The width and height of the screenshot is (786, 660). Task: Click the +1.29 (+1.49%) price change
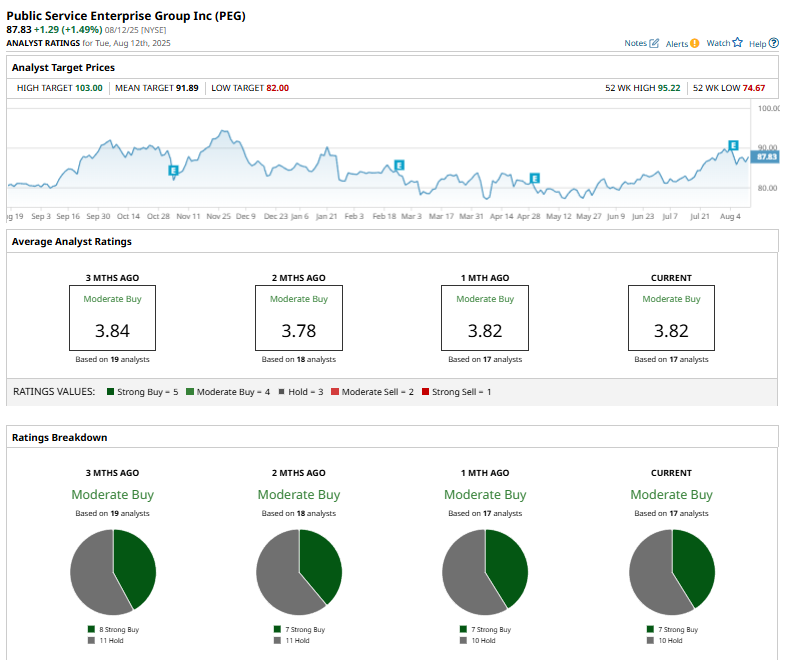(x=68, y=30)
